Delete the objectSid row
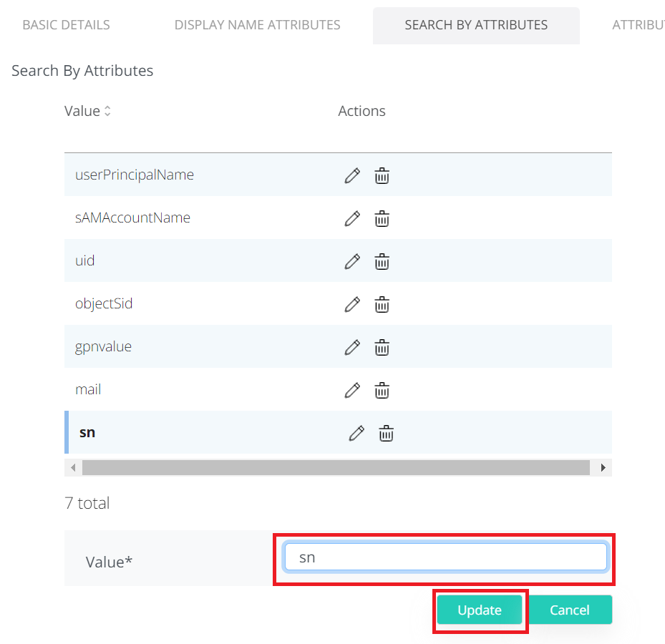665x644 pixels. click(x=382, y=304)
